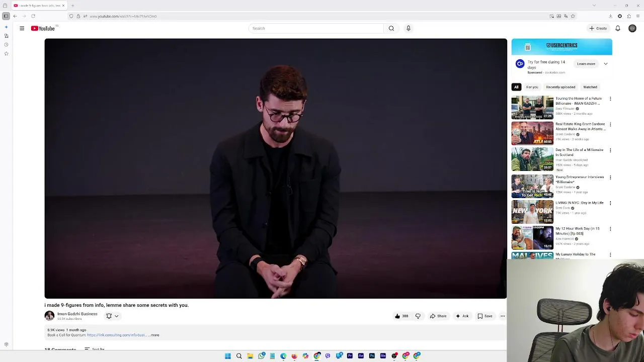This screenshot has width=644, height=362.
Task: Dislike the video with thumbs down
Action: pyautogui.click(x=418, y=316)
